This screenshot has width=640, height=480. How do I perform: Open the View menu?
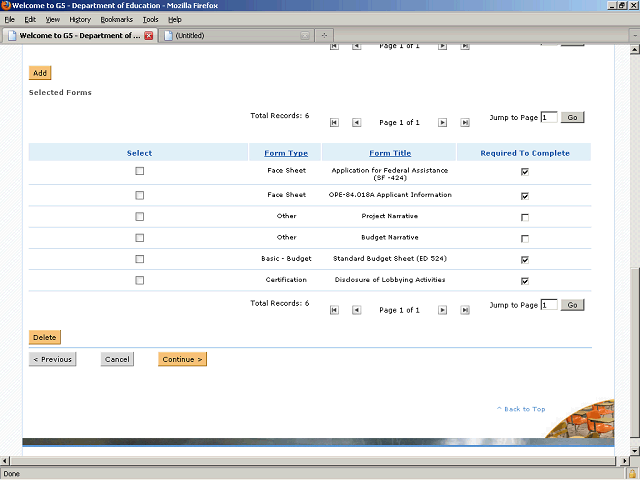tap(53, 20)
